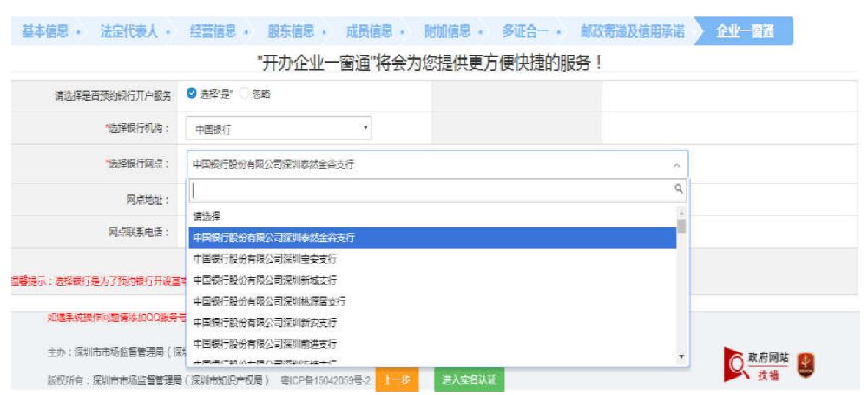Click the bank branch search input field
This screenshot has height=395, width=868.
pos(430,188)
